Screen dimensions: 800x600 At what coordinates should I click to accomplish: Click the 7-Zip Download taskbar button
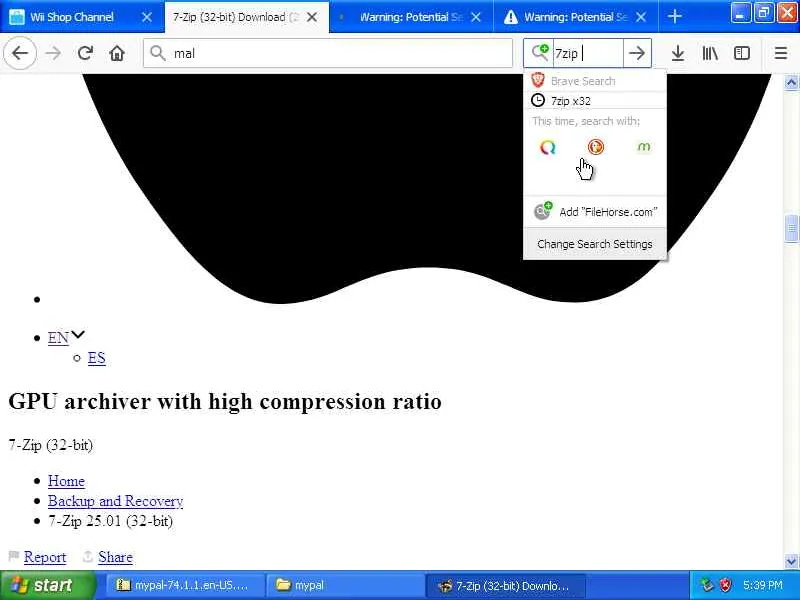tap(505, 585)
